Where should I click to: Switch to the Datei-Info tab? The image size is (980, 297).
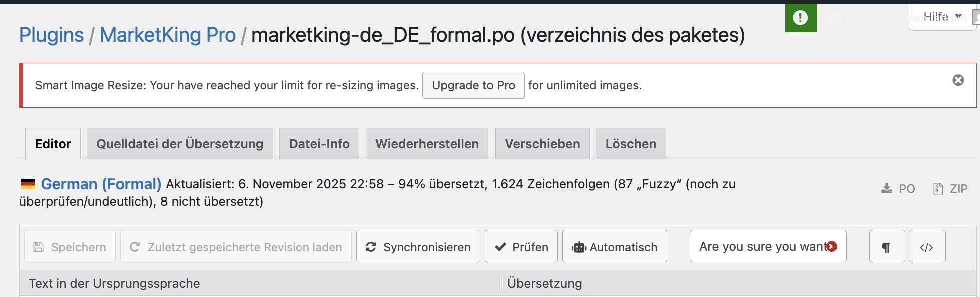[x=319, y=144]
